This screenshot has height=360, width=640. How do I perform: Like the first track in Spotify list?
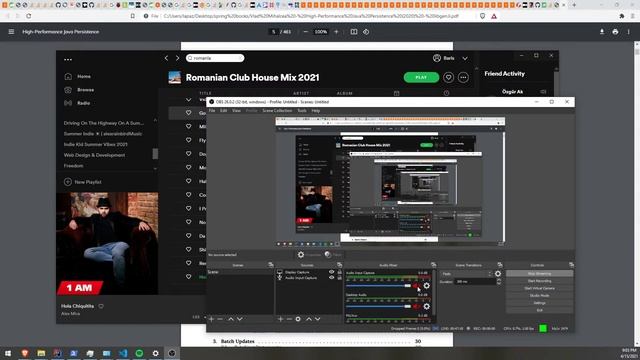[189, 113]
